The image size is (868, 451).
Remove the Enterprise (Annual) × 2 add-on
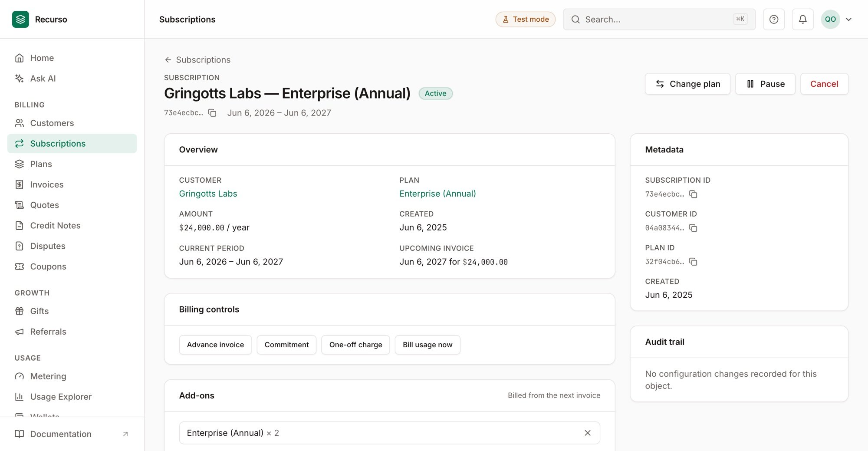pos(588,433)
